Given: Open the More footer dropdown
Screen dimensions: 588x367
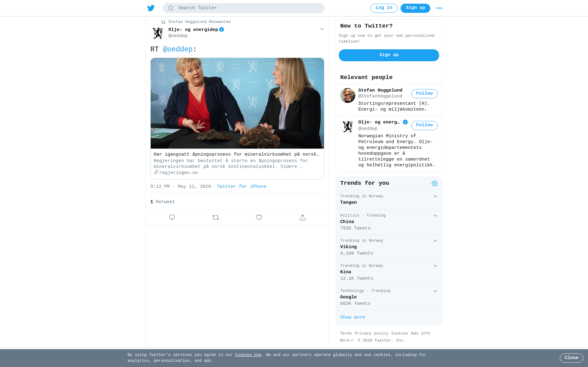Looking at the screenshot, I should click(x=347, y=341).
